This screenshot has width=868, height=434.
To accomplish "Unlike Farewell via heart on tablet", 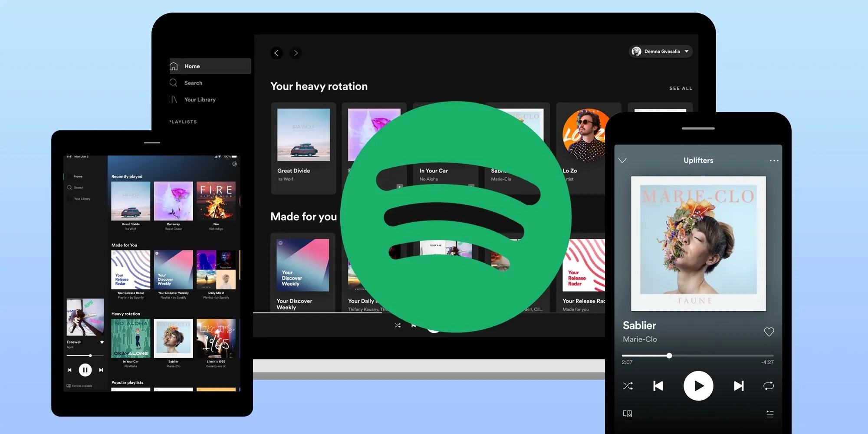I will tap(102, 342).
